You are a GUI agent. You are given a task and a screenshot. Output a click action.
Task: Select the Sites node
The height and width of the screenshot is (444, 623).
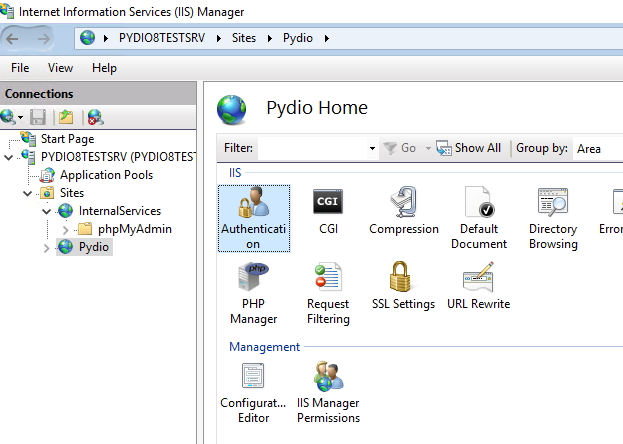[72, 193]
